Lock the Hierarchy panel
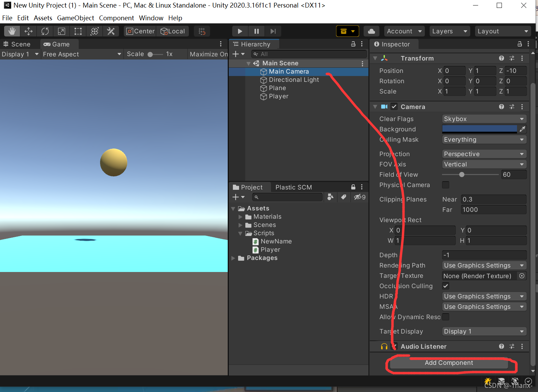Viewport: 538px width, 392px height. (353, 44)
